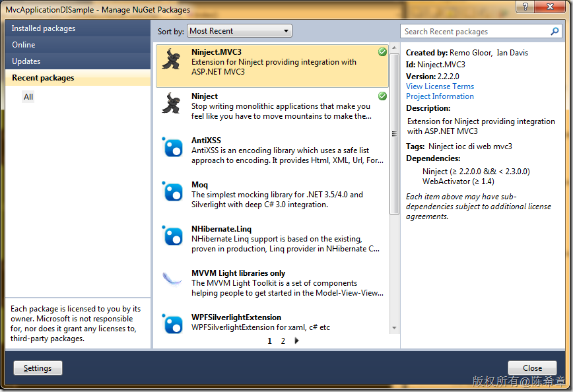Click the scrollbar up arrow
Image resolution: width=573 pixels, height=392 pixels.
click(394, 48)
